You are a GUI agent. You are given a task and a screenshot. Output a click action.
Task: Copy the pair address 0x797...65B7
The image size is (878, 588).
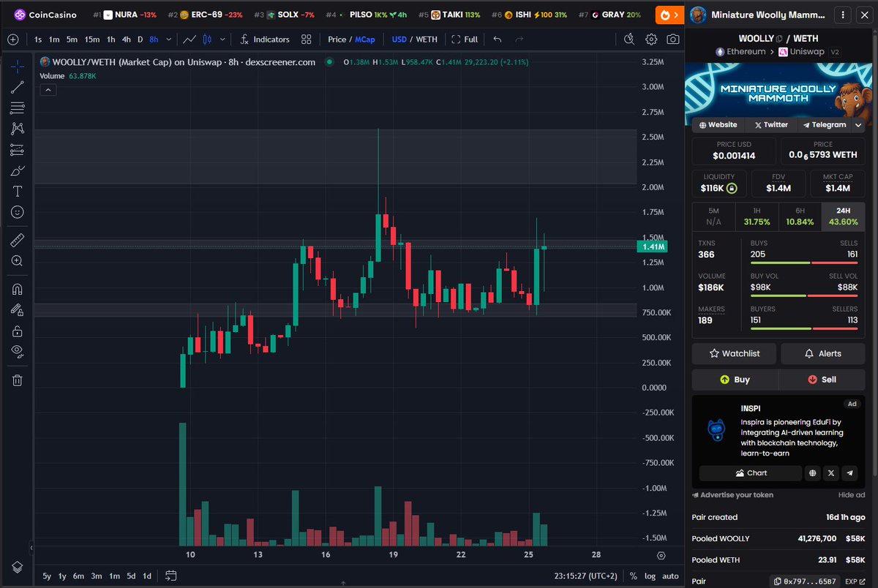click(x=803, y=581)
